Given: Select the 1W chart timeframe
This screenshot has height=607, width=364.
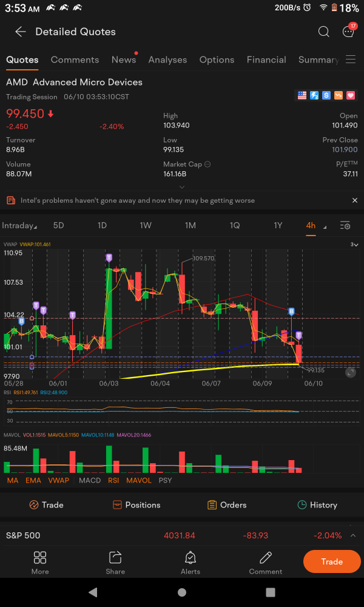Looking at the screenshot, I should (146, 226).
